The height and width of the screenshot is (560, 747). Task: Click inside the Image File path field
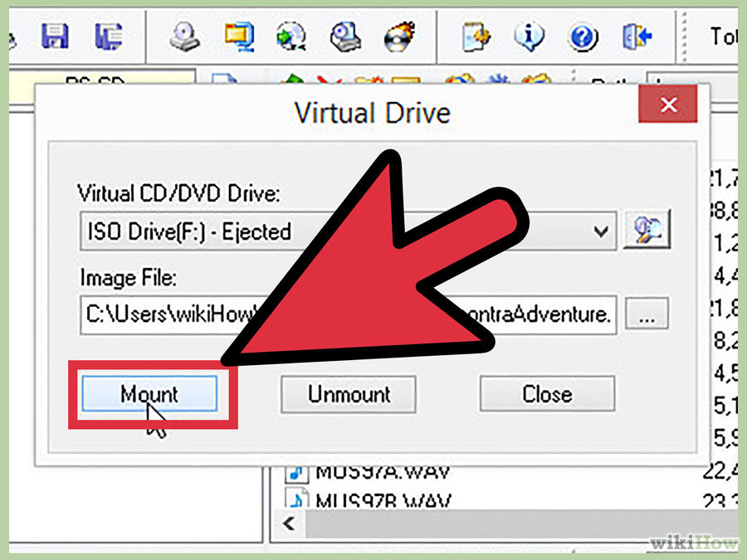pyautogui.click(x=349, y=314)
